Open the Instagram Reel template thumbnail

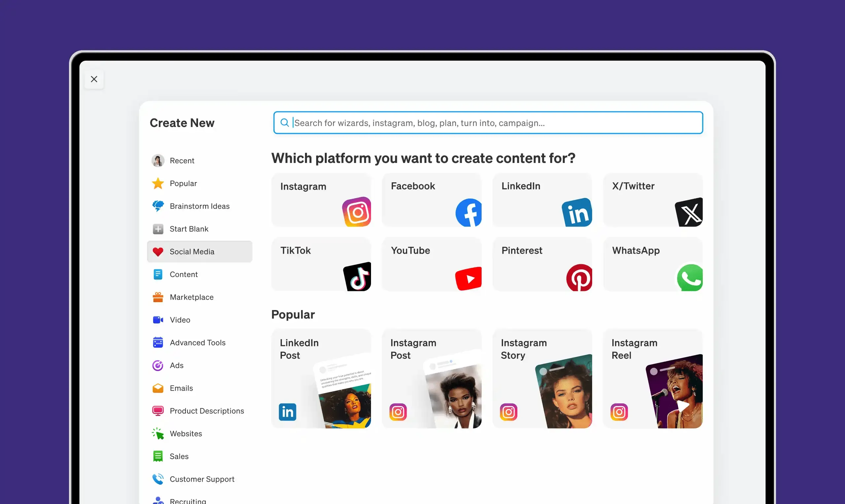(674, 392)
